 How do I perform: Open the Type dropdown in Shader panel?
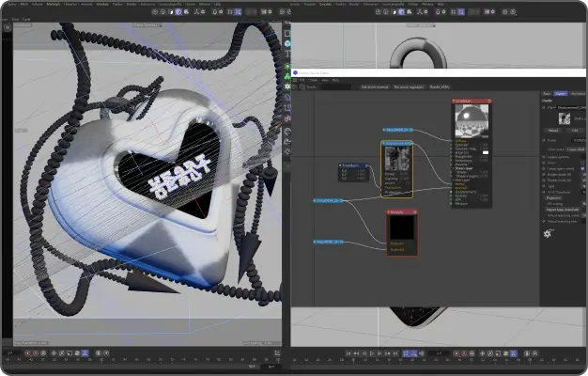(584, 186)
